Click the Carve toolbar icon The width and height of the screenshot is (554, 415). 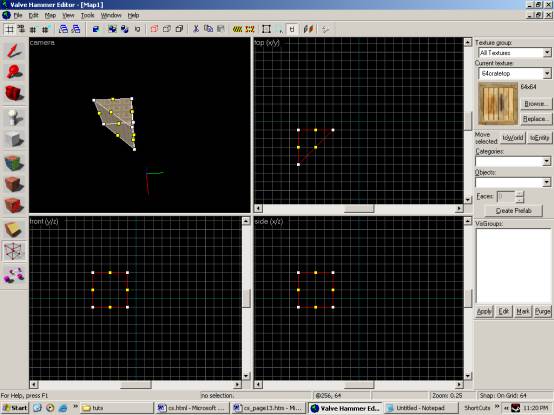coord(95,29)
